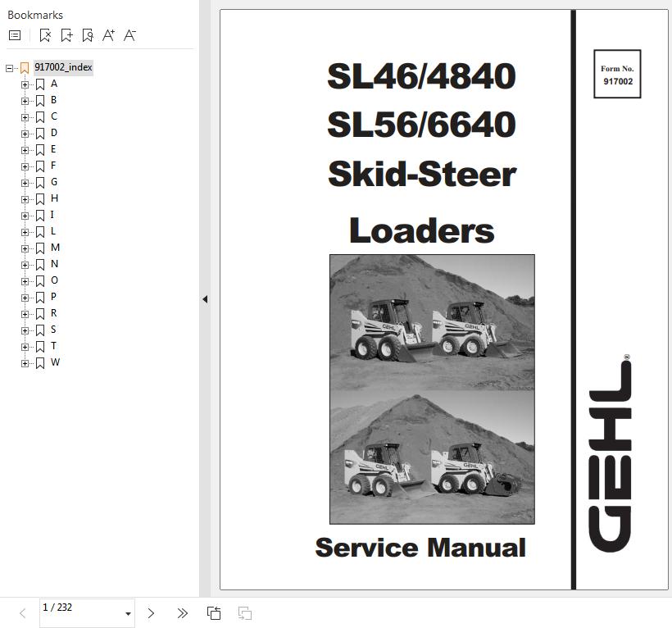
Task: Go to the previous page
Action: (x=23, y=613)
